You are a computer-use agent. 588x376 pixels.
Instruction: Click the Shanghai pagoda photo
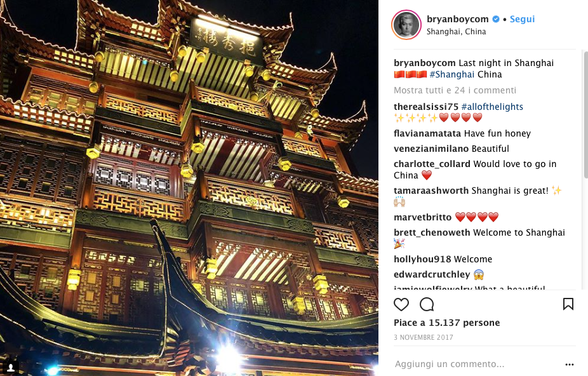[189, 188]
